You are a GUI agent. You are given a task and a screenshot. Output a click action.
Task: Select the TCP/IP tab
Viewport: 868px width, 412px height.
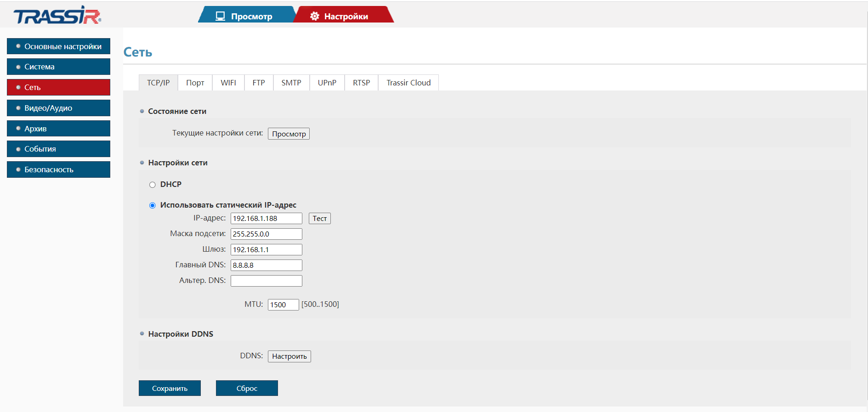pos(158,83)
